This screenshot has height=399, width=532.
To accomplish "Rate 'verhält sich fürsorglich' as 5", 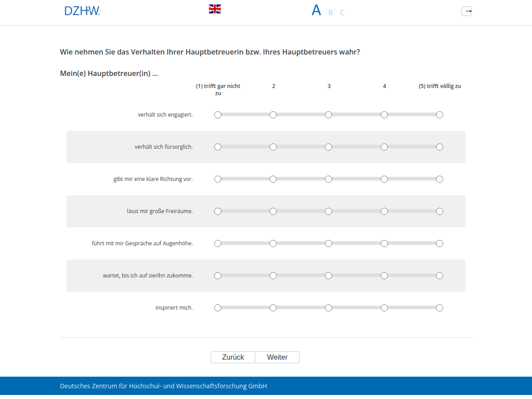I will tap(439, 147).
